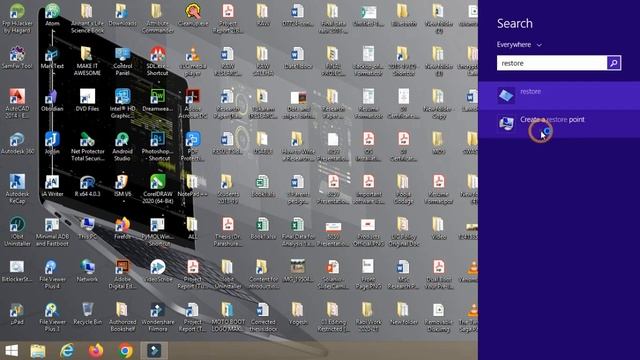The width and height of the screenshot is (640, 360).
Task: Select the Recycle Bin icon
Action: click(87, 313)
